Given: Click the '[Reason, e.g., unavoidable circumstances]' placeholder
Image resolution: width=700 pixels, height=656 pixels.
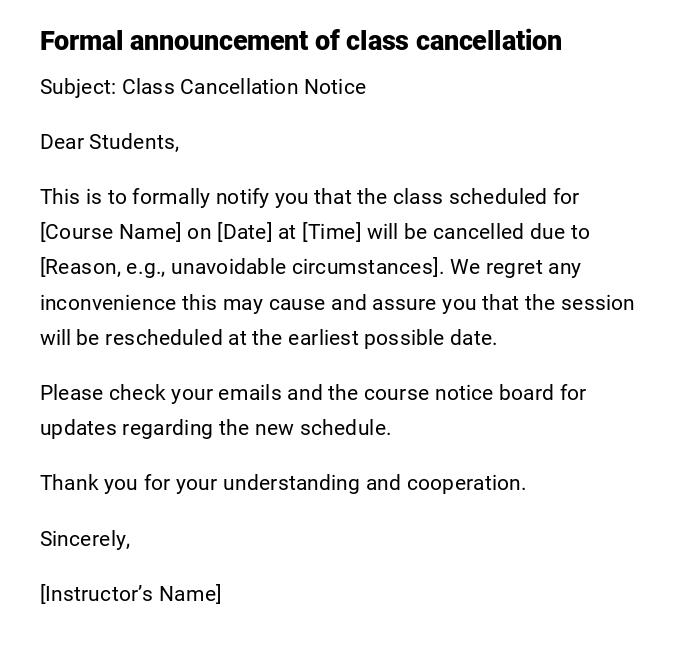Looking at the screenshot, I should [240, 267].
